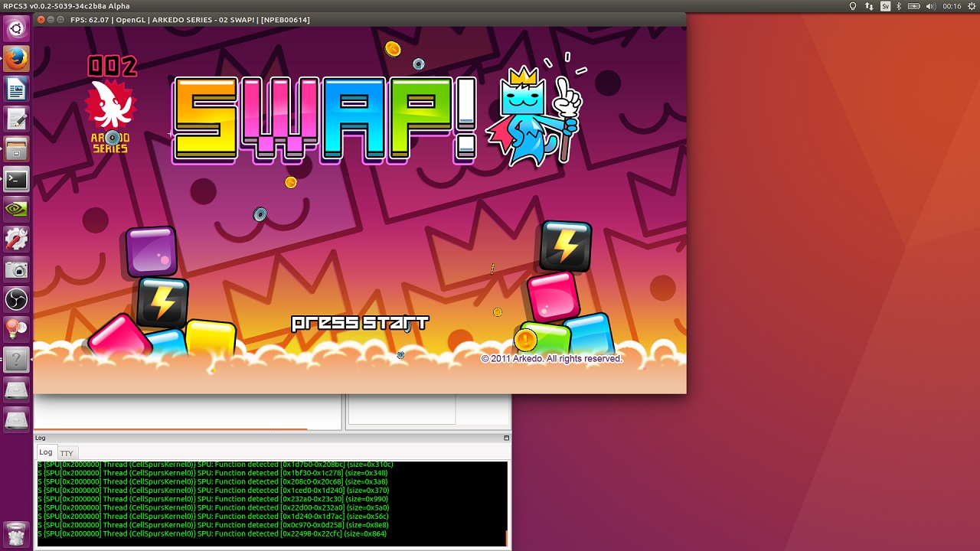Open LibreOffice Writer from the dock
This screenshot has width=980, height=551.
pos(16,89)
